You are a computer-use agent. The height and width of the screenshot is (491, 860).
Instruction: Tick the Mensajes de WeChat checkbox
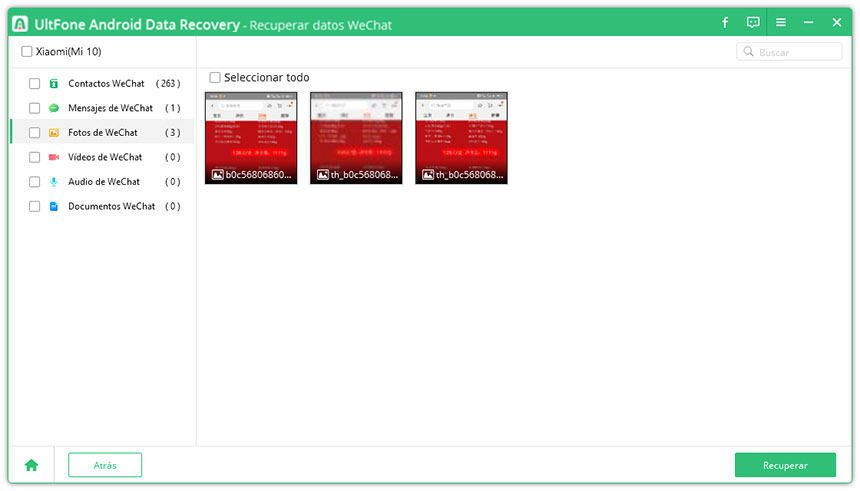point(35,108)
